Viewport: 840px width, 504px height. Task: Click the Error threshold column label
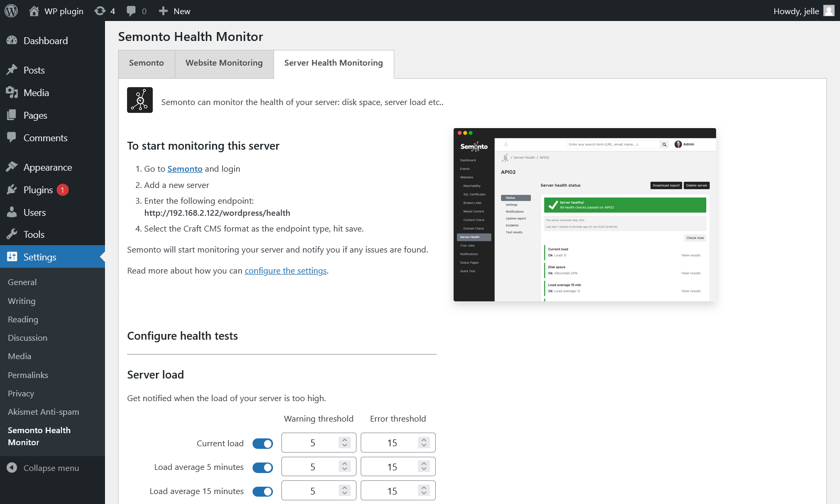pos(398,418)
